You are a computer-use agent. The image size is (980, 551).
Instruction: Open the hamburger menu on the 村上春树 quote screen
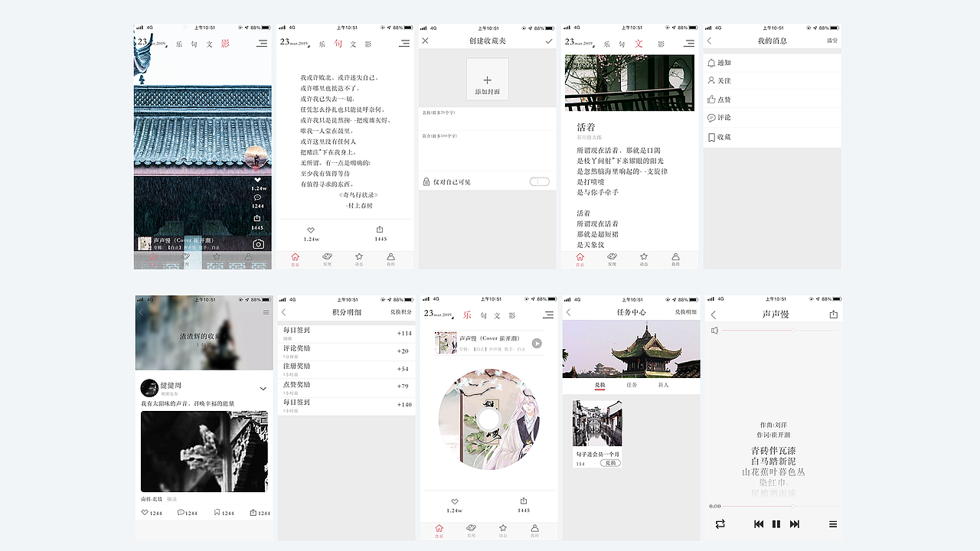tap(404, 44)
